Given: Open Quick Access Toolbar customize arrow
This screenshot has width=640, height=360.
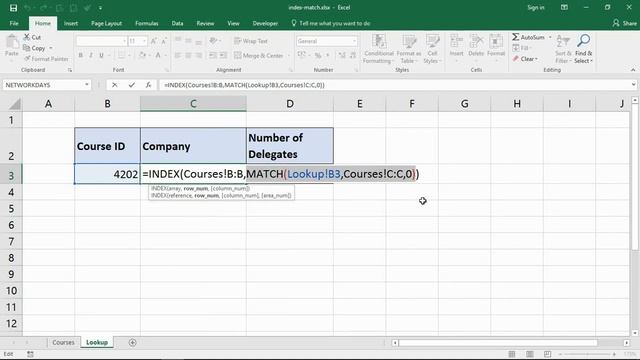Looking at the screenshot, I should coord(100,8).
